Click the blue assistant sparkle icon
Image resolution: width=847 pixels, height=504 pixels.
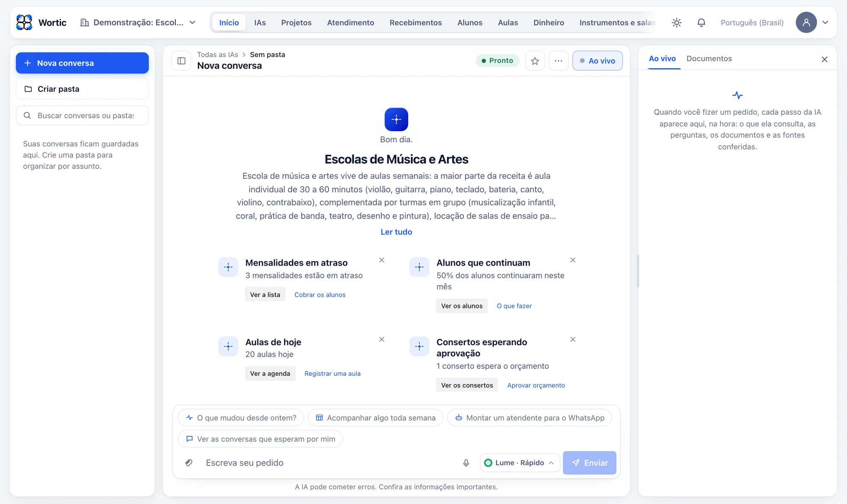pyautogui.click(x=396, y=119)
